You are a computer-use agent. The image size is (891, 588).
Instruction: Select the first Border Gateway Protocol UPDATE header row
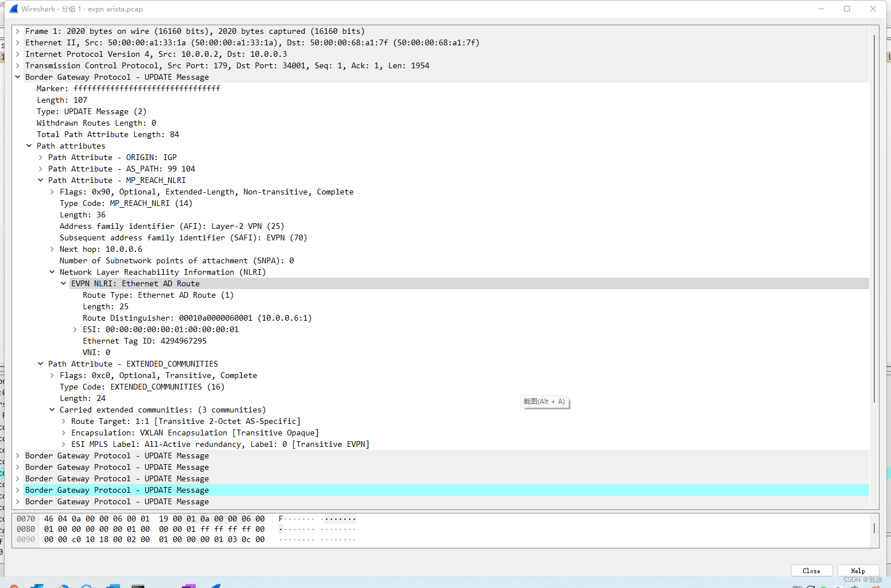[x=441, y=77]
